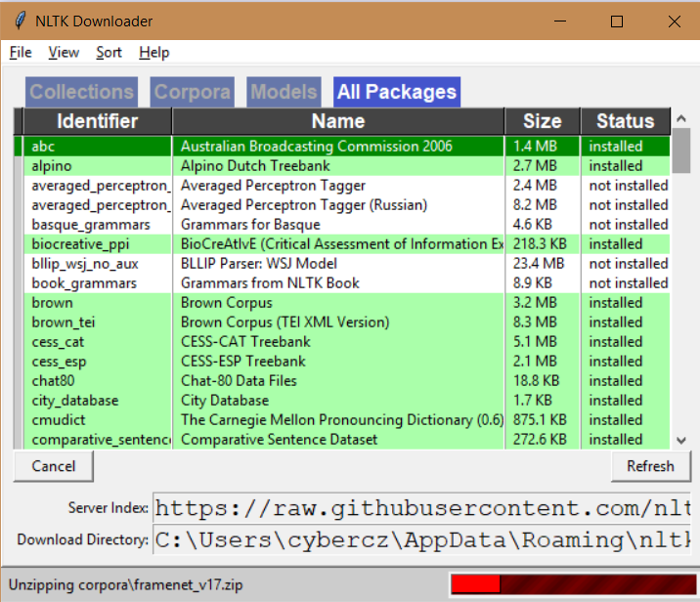Sort by the Identifier column header
The height and width of the screenshot is (602, 700).
tap(98, 121)
